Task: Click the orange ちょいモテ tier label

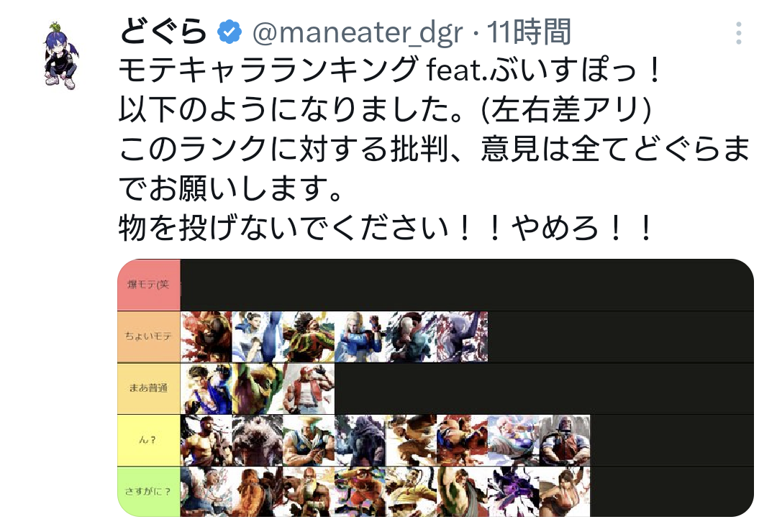Action: (149, 337)
